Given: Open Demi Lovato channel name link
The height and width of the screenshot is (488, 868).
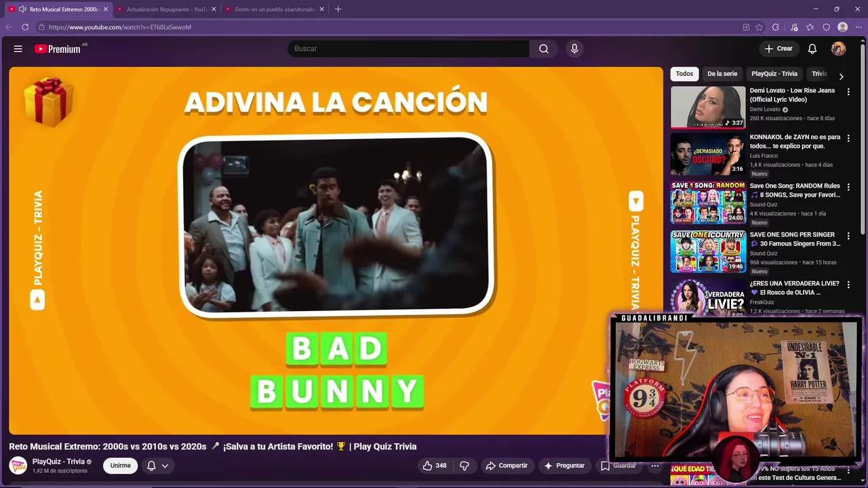Looking at the screenshot, I should pos(765,109).
